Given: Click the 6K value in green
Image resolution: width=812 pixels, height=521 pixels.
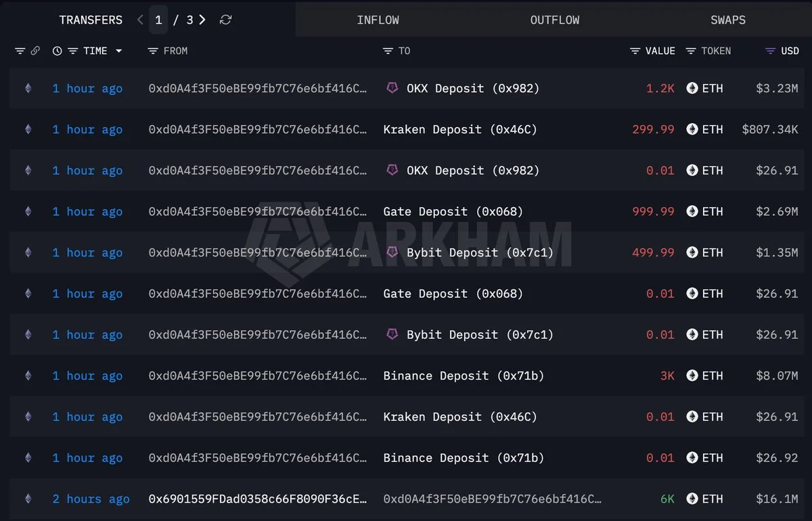Looking at the screenshot, I should click(x=667, y=499).
